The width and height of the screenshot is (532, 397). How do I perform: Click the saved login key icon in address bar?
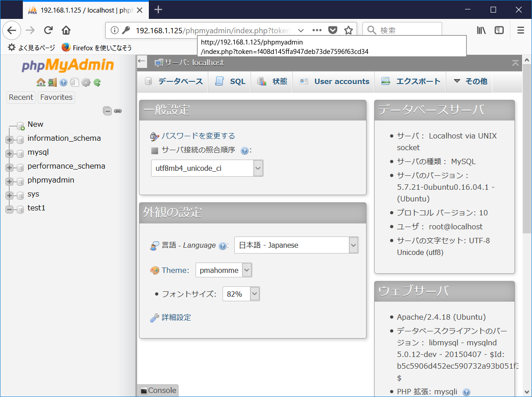(126, 30)
